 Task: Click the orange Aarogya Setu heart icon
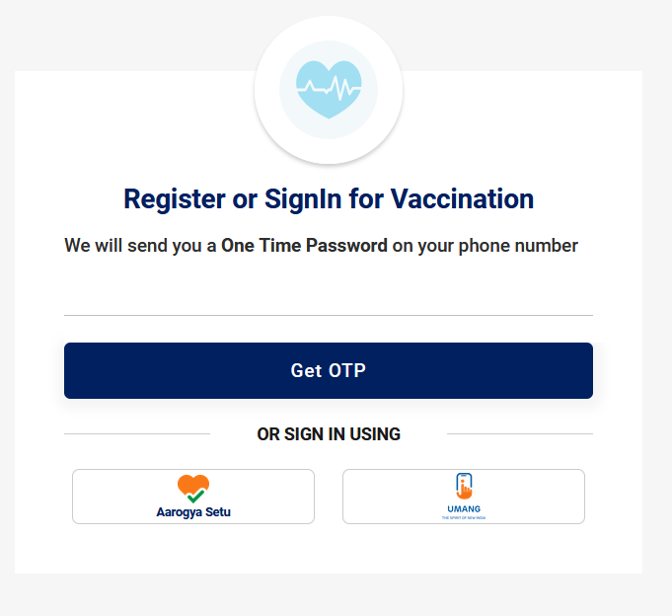[193, 486]
